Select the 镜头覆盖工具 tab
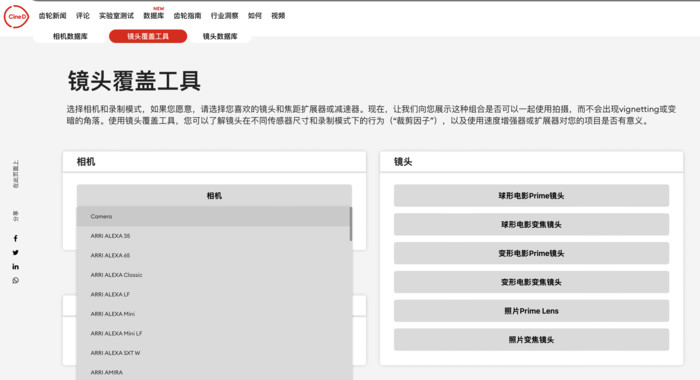Image resolution: width=700 pixels, height=380 pixels. click(x=148, y=36)
